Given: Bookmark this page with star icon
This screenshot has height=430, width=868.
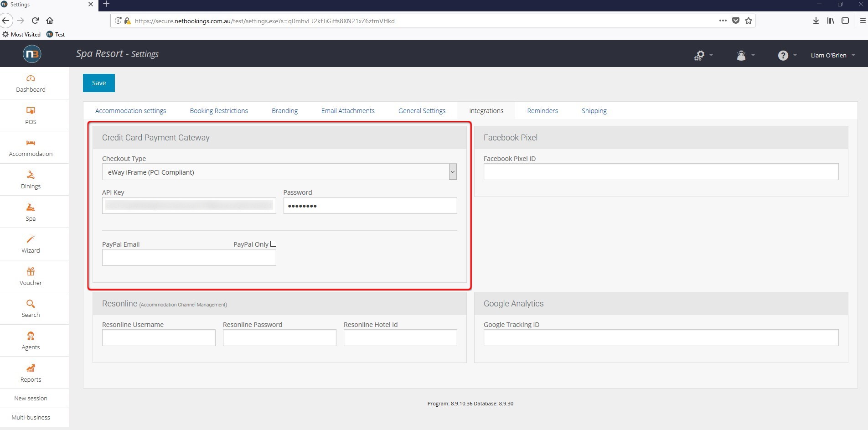Looking at the screenshot, I should pyautogui.click(x=748, y=21).
